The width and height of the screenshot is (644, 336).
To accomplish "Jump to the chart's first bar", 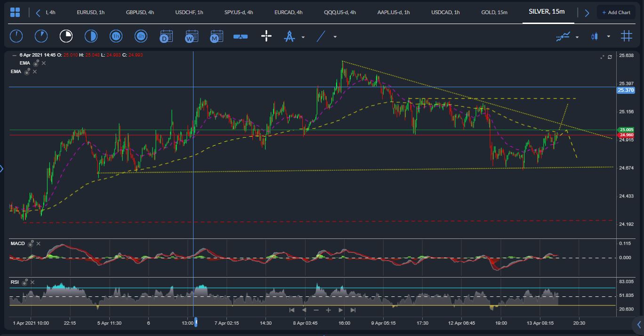I will [291, 310].
